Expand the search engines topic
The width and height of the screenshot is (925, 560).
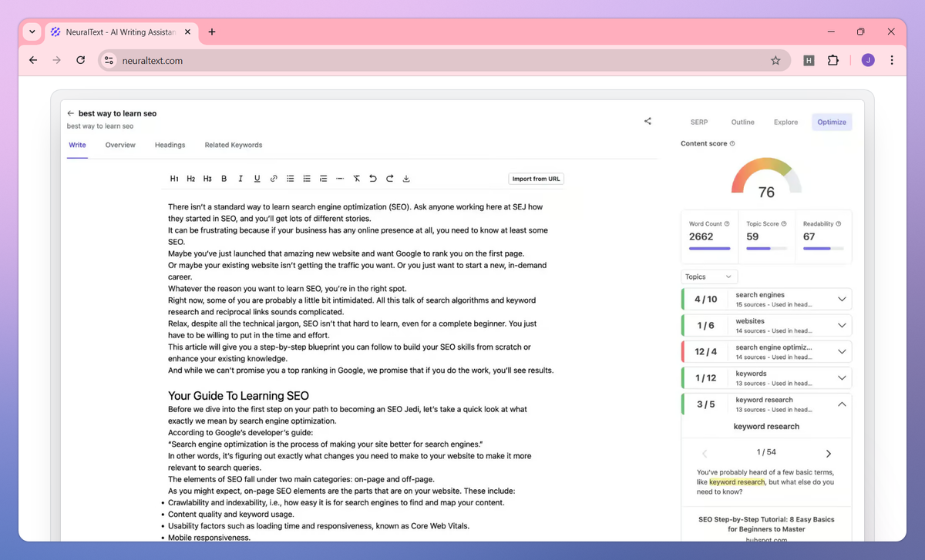842,298
